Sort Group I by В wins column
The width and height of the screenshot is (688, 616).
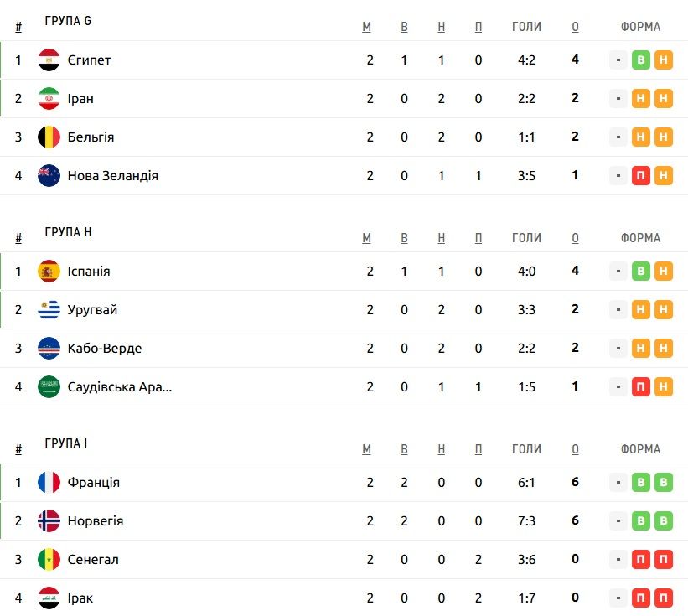(404, 449)
